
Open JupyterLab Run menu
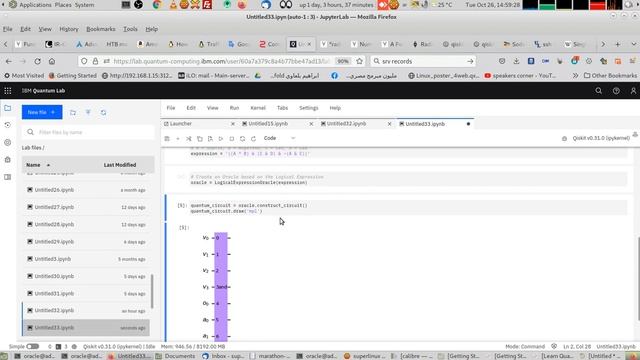pos(234,108)
